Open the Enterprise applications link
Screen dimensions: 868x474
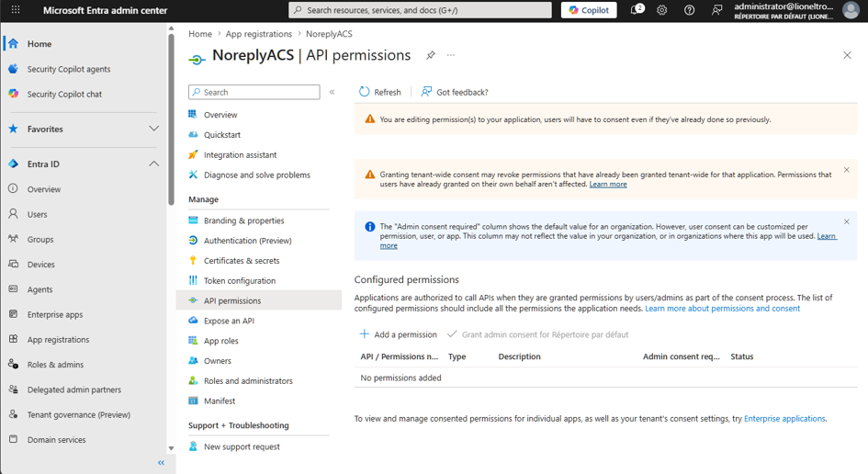(784, 419)
